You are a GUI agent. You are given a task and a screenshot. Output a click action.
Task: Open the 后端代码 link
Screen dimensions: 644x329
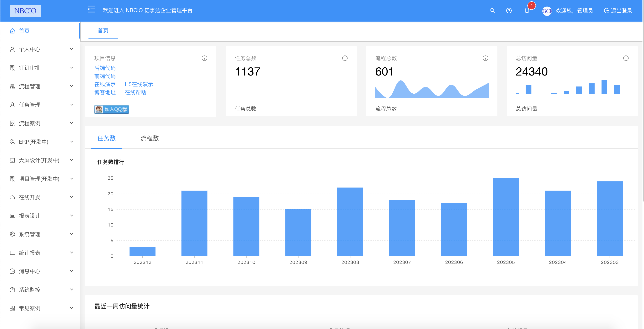[x=105, y=68]
